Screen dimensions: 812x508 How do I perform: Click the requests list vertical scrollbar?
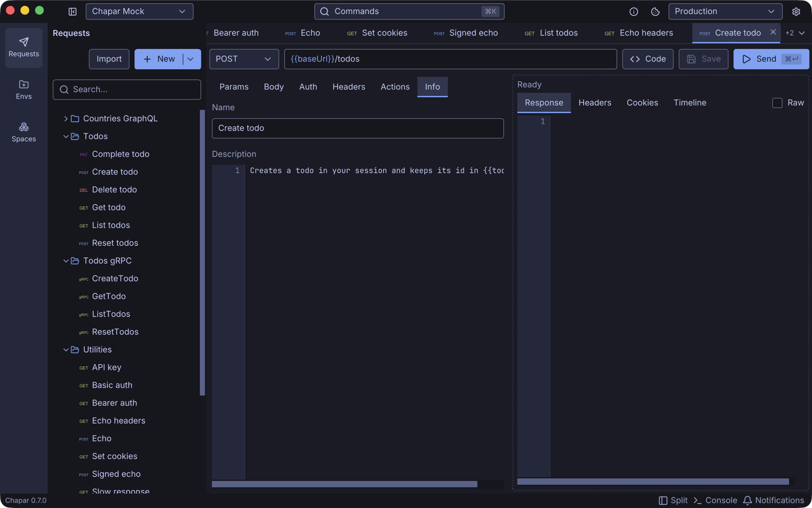point(202,252)
